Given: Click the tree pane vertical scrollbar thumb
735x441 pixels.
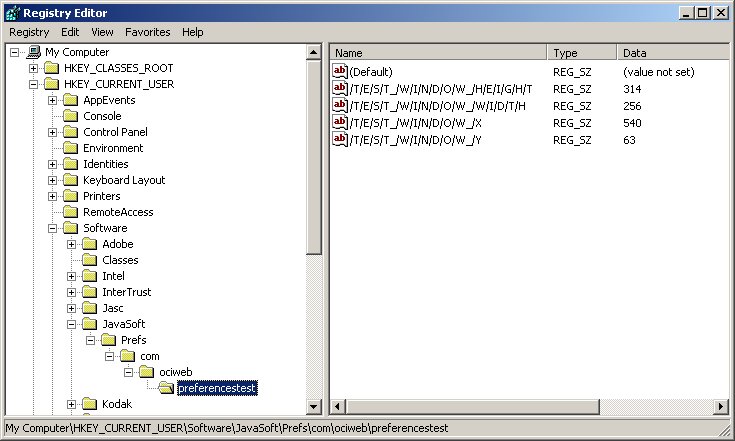Looking at the screenshot, I should tap(314, 157).
